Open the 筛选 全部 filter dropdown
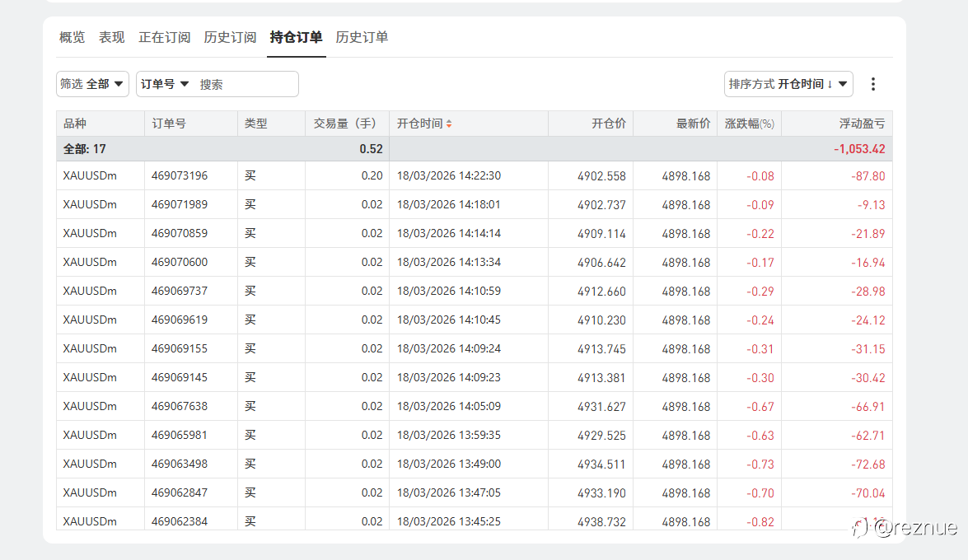This screenshot has height=560, width=968. [x=92, y=84]
